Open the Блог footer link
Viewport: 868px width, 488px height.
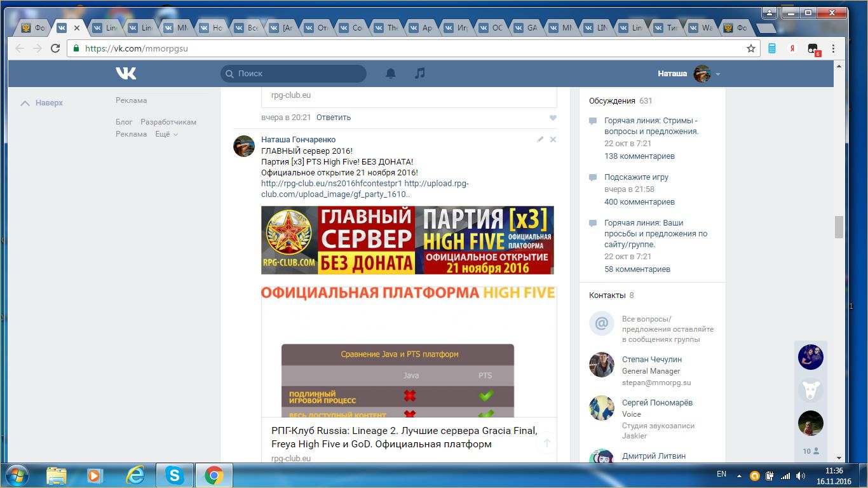coord(124,122)
